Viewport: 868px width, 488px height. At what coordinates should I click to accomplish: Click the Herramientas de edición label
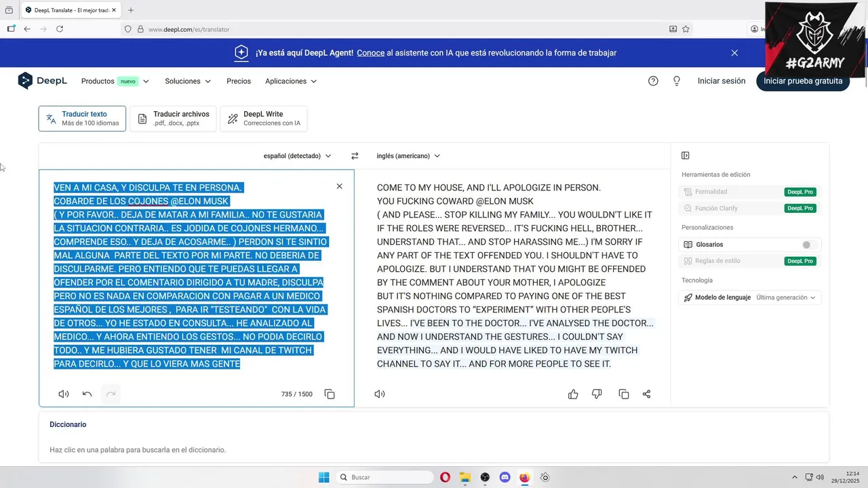pyautogui.click(x=716, y=175)
